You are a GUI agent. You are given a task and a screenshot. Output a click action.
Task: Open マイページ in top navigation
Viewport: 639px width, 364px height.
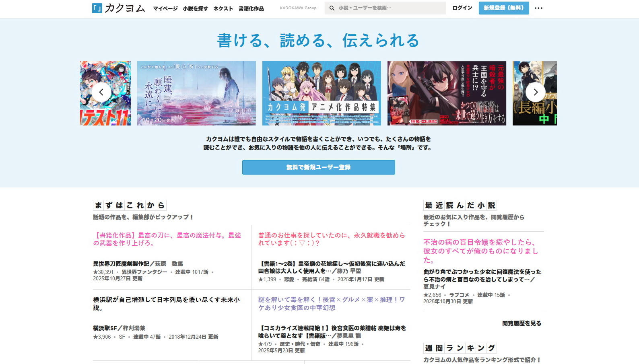coord(165,8)
